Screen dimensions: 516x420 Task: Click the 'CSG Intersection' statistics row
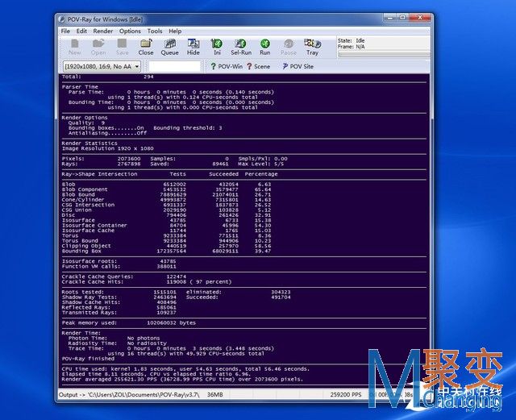[x=166, y=205]
